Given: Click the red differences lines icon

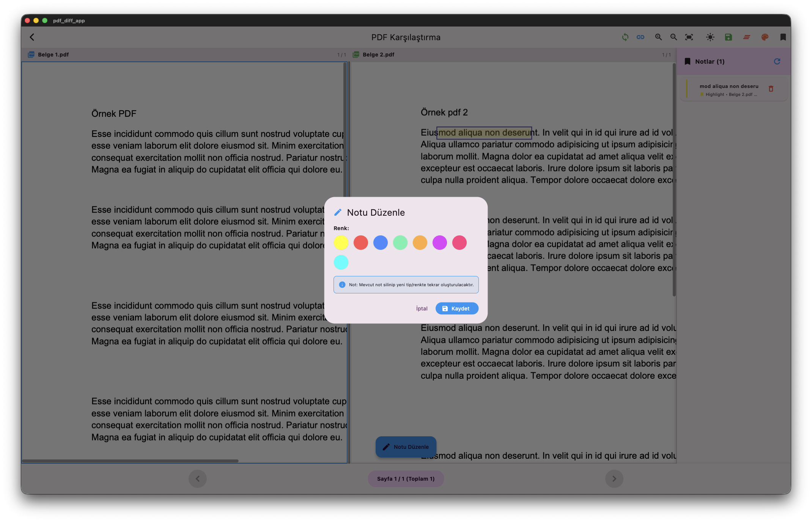Looking at the screenshot, I should [x=746, y=37].
